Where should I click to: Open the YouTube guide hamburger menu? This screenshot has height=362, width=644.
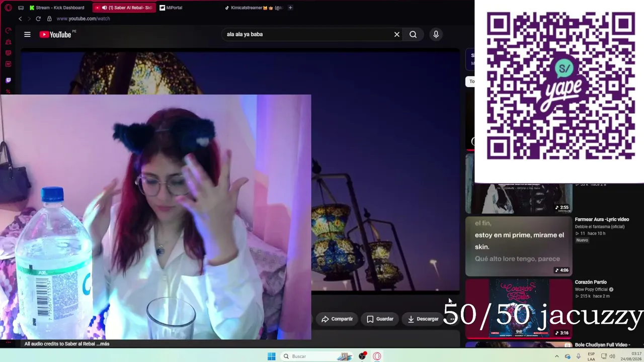[27, 34]
